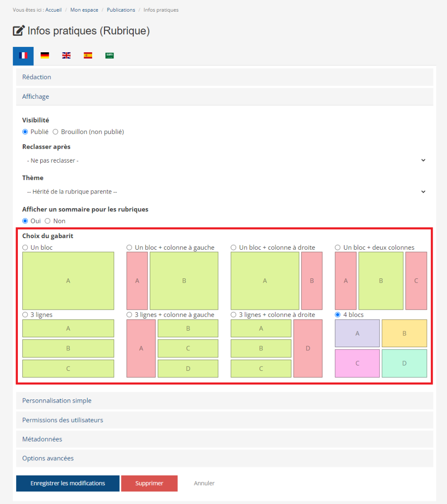Choose the Arabic flag language tab
Viewport: 447px width, 504px height.
tap(110, 55)
